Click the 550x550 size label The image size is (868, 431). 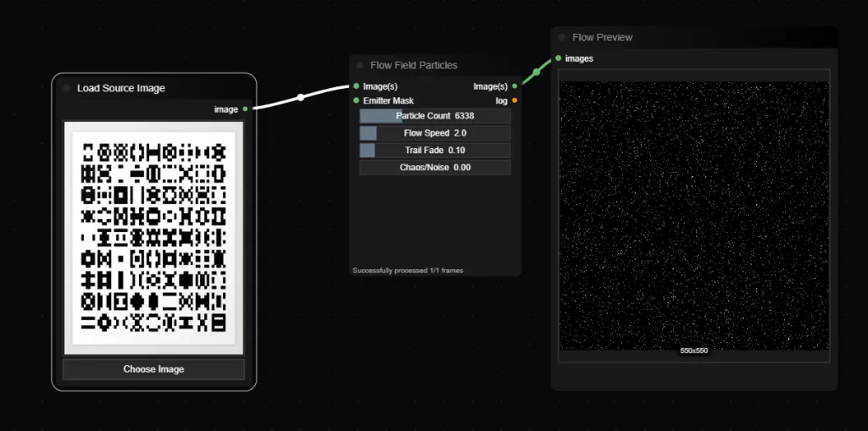(694, 351)
